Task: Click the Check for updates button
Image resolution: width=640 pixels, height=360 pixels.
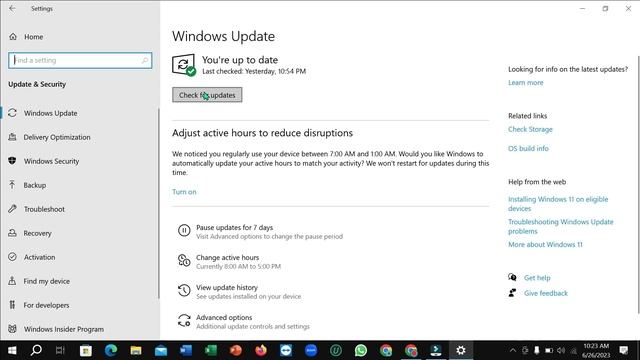Action: (x=207, y=95)
